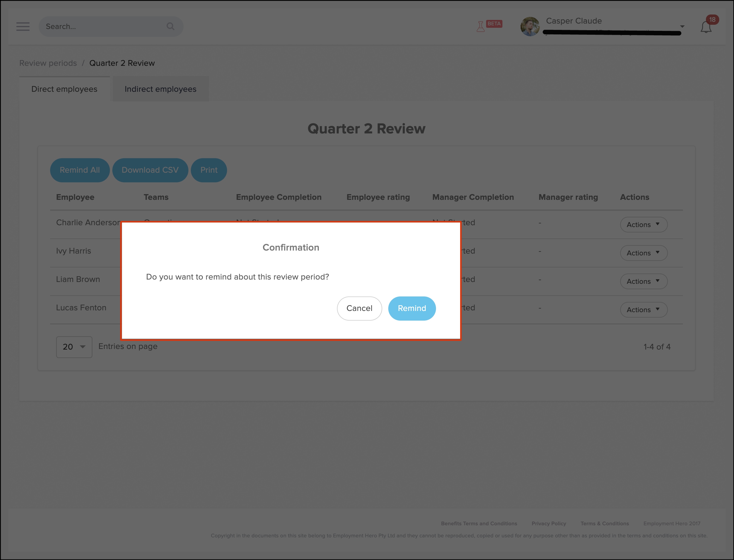Open the notifications bell icon
Image resolution: width=734 pixels, height=560 pixels.
706,27
